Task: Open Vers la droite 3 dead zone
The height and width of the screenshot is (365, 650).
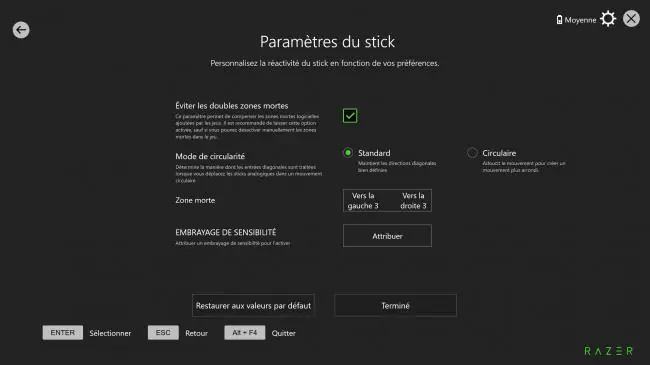Action: 413,200
